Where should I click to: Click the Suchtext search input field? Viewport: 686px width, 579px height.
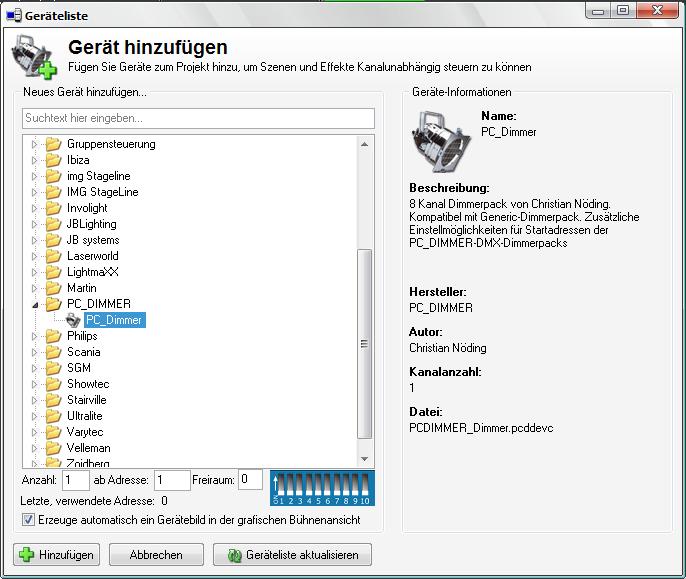(198, 119)
